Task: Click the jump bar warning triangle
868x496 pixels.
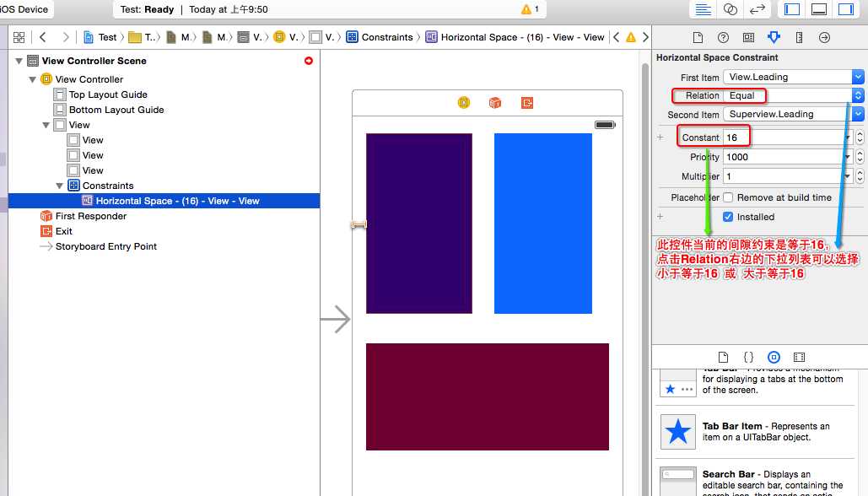Action: pyautogui.click(x=630, y=37)
